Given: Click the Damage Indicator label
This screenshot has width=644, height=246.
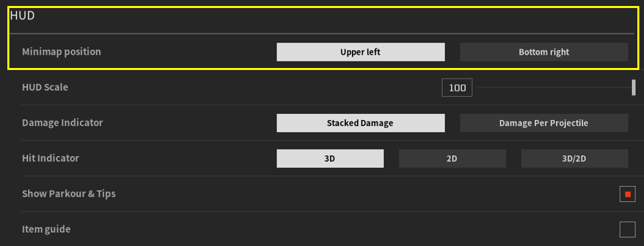Looking at the screenshot, I should [x=63, y=123].
